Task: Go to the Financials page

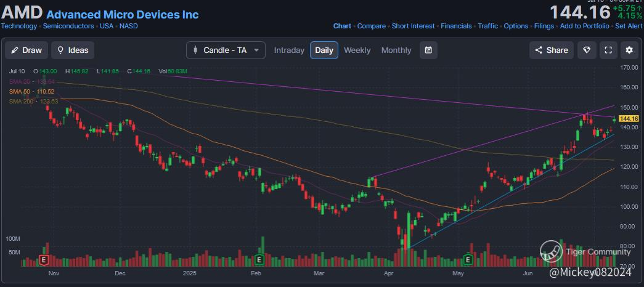Action: click(x=456, y=26)
